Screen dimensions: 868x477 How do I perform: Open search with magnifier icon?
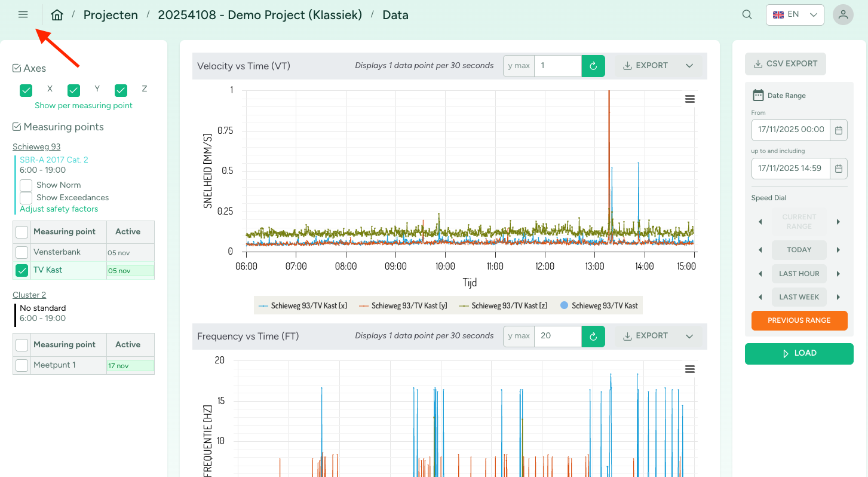click(747, 15)
